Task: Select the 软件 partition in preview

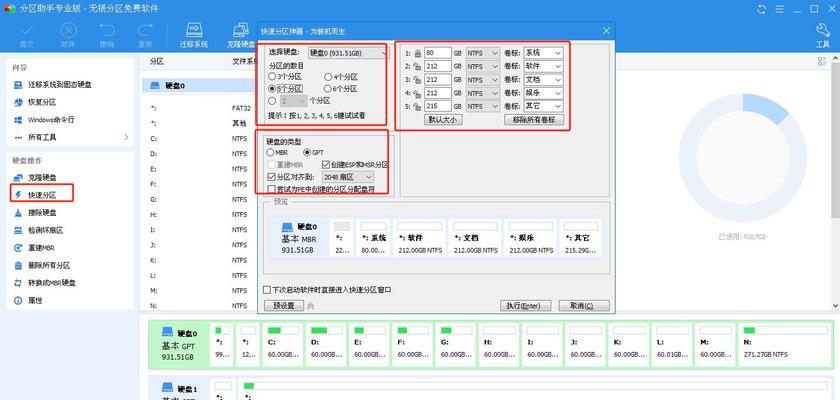Action: click(x=418, y=238)
